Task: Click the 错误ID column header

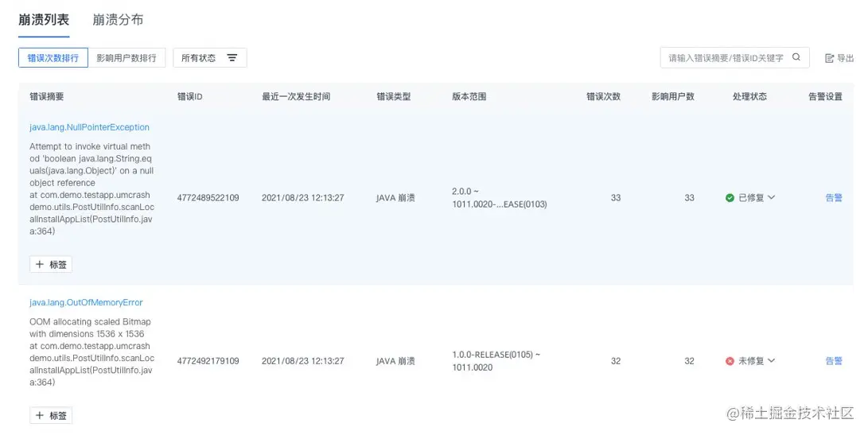Action: 190,96
